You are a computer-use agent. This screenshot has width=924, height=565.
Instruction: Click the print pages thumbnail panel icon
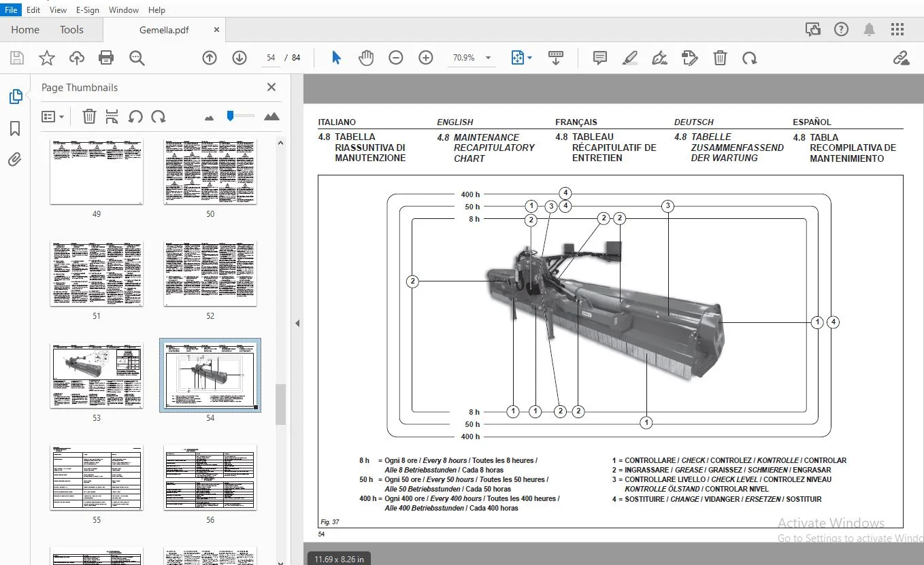[112, 116]
